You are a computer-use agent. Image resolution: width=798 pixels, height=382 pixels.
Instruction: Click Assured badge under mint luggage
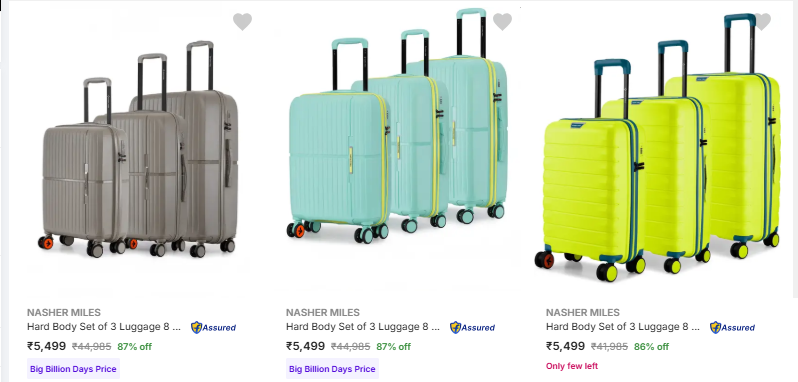coord(473,328)
